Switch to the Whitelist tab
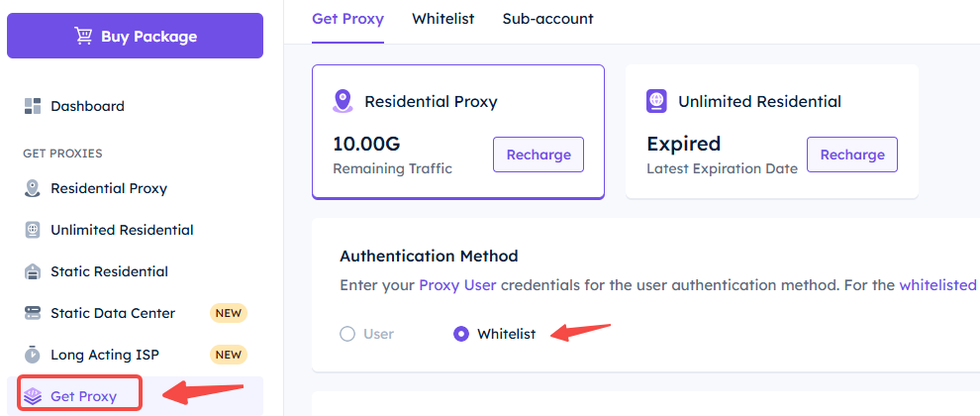980x416 pixels. point(443,19)
